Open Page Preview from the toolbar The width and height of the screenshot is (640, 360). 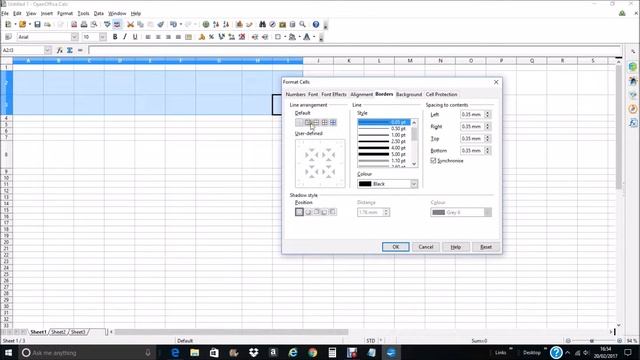click(94, 24)
